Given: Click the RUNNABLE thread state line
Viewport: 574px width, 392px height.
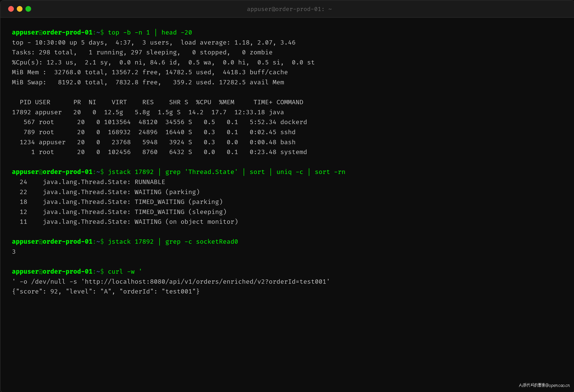Looking at the screenshot, I should click(x=92, y=182).
